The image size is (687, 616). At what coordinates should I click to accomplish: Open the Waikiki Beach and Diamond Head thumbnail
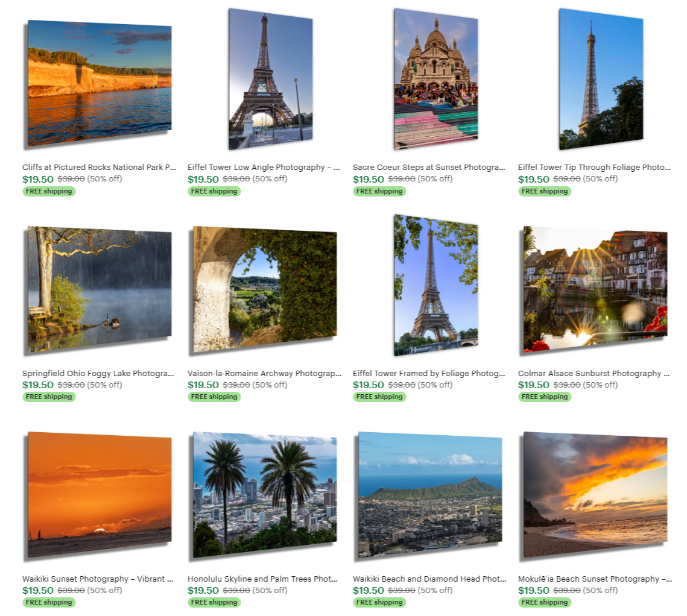[430, 495]
